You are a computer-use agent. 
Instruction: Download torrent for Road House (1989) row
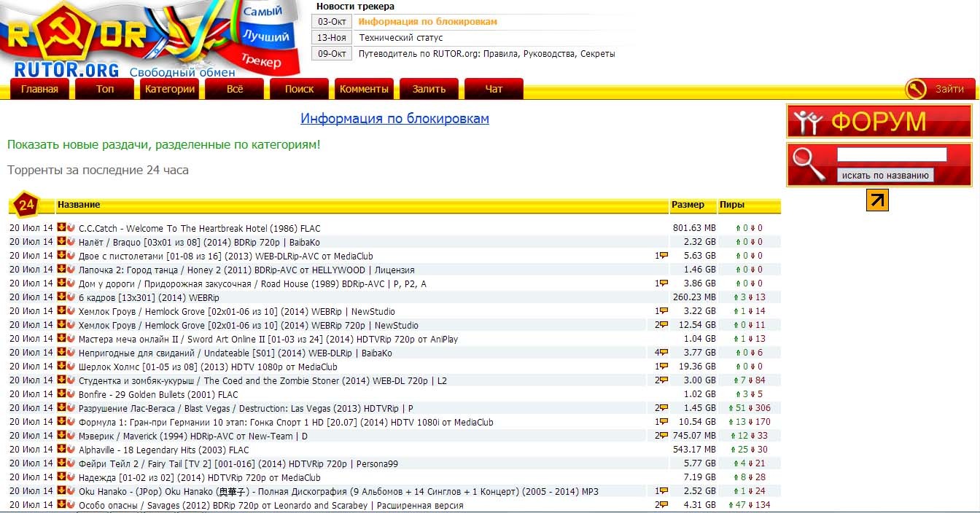coord(62,283)
